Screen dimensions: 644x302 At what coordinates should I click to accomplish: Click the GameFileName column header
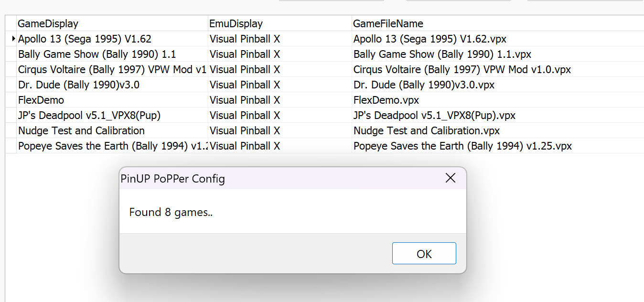(388, 23)
